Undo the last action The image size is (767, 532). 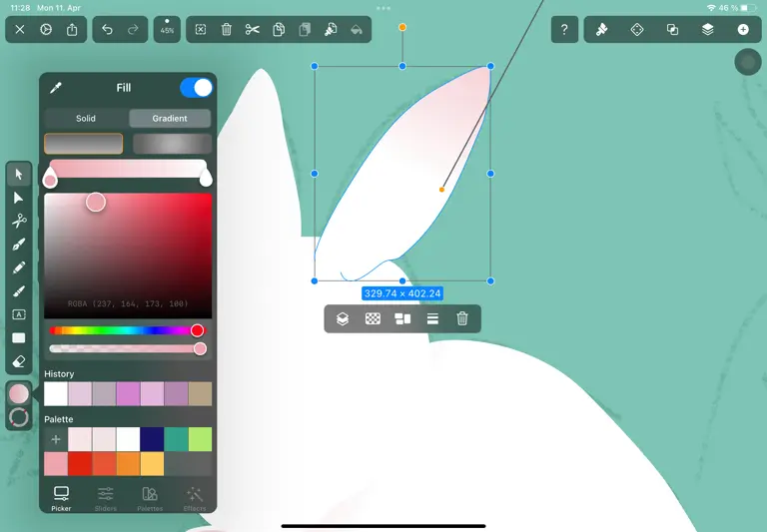(x=107, y=30)
